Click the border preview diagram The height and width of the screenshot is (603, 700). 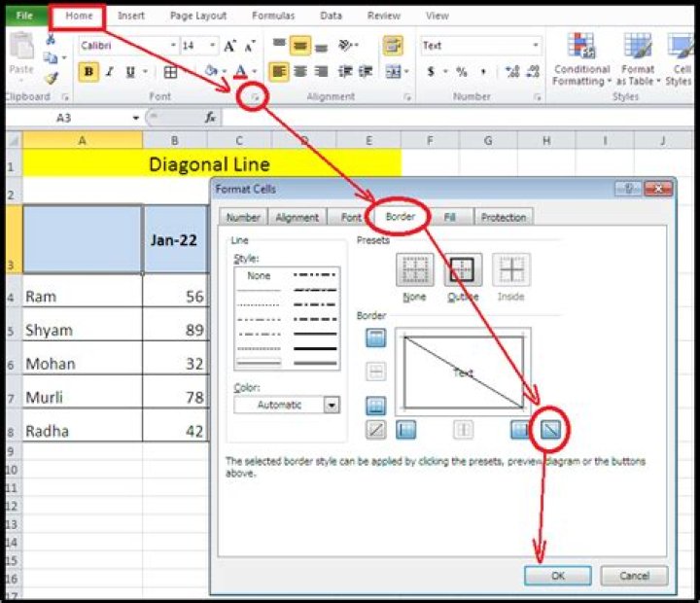[x=464, y=372]
